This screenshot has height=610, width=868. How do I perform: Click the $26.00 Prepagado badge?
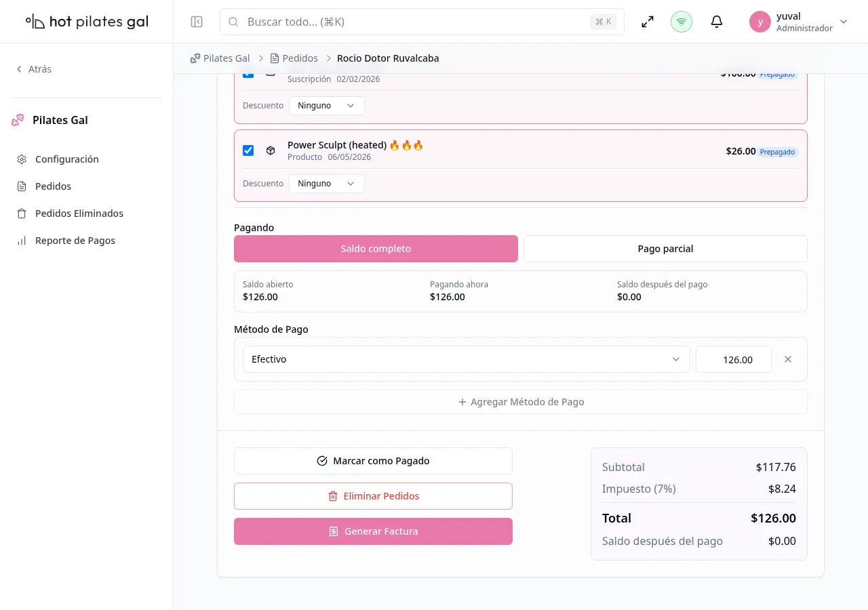point(777,152)
